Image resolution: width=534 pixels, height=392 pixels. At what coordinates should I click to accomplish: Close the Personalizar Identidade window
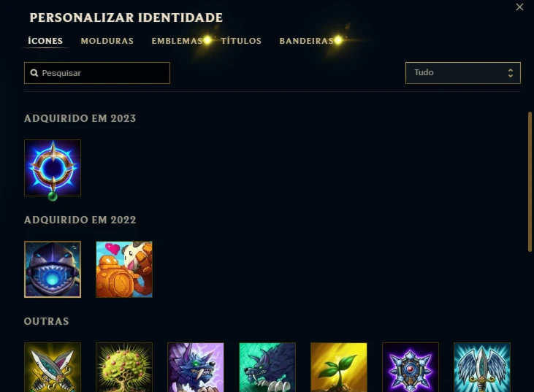(x=519, y=7)
